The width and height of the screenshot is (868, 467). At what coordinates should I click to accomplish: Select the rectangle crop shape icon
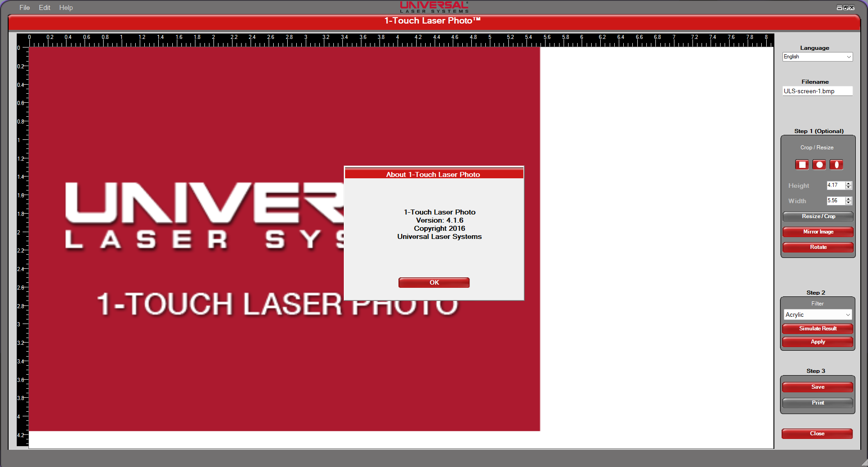coord(802,165)
